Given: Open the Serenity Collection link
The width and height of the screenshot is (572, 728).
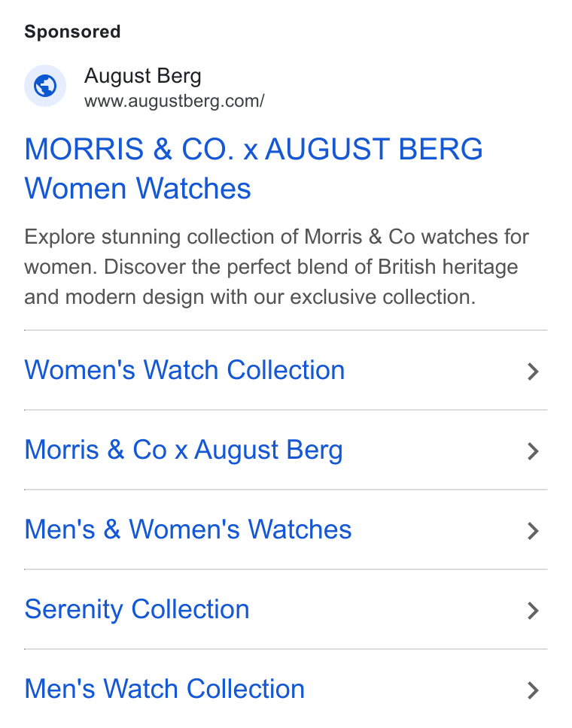Looking at the screenshot, I should [x=137, y=609].
